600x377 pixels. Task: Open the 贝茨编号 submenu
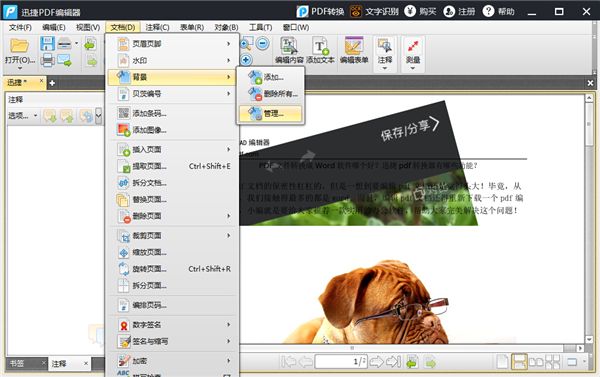pos(172,94)
